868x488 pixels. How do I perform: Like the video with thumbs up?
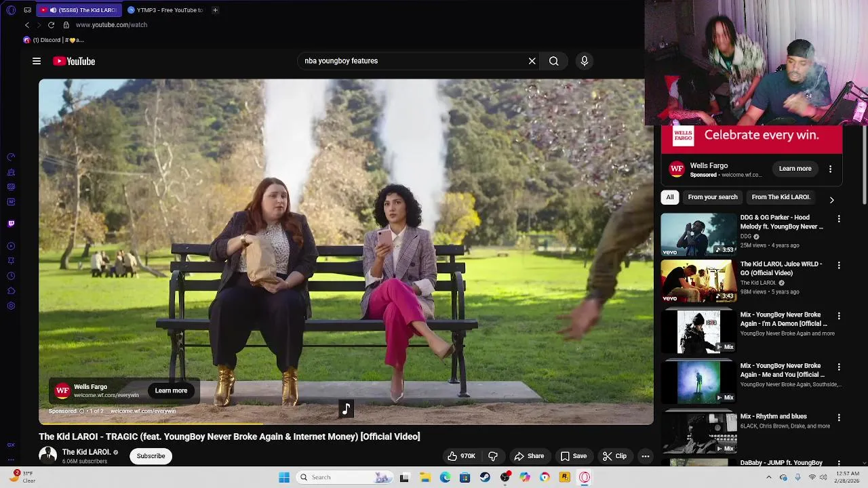(461, 456)
